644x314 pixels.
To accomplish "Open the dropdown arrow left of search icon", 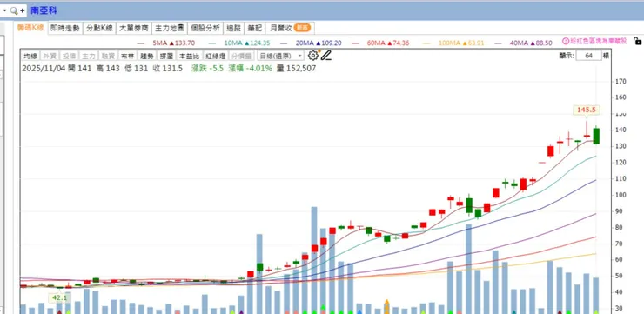I will click(5, 10).
